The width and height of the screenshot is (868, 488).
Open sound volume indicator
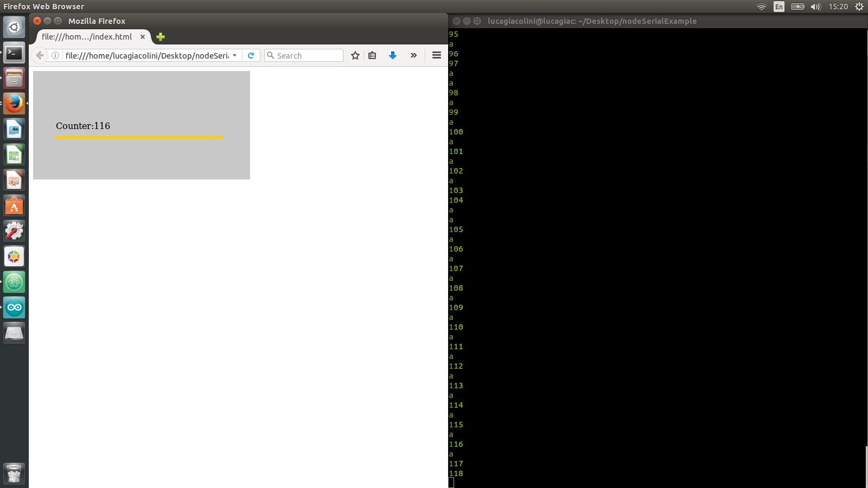[x=816, y=7]
